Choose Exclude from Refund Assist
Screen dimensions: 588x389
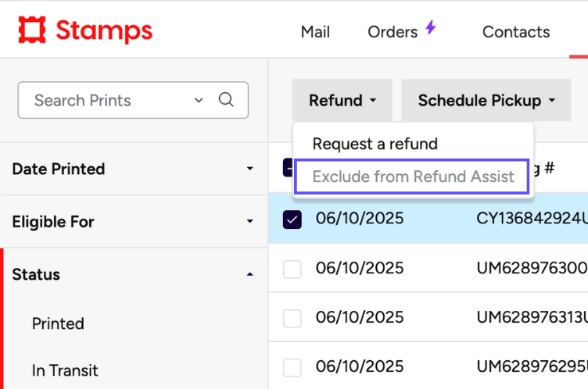point(413,177)
